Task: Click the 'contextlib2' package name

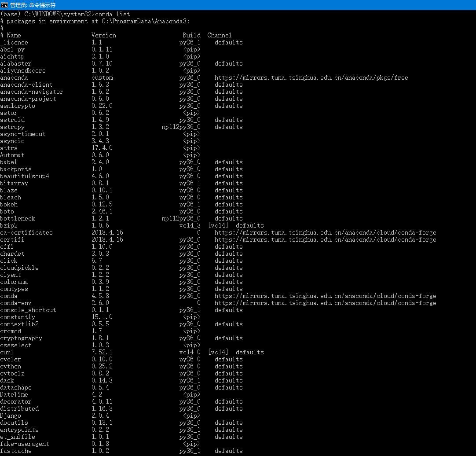Action: point(19,324)
